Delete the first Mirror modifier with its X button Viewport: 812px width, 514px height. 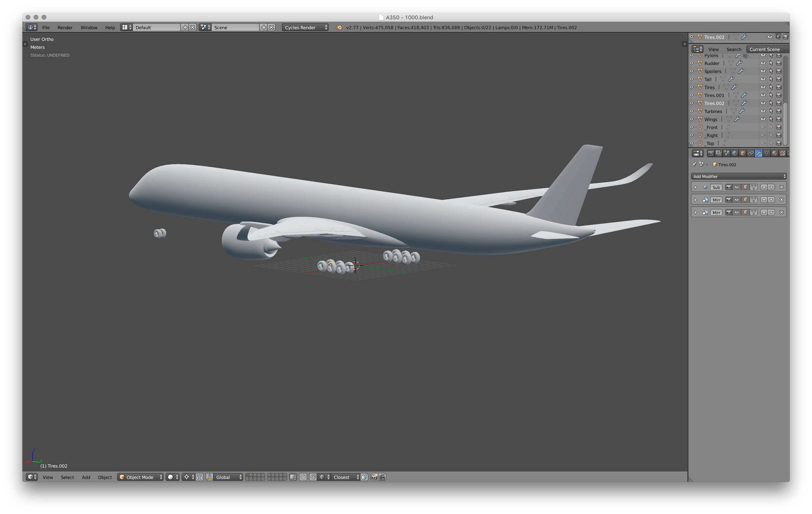click(x=782, y=200)
